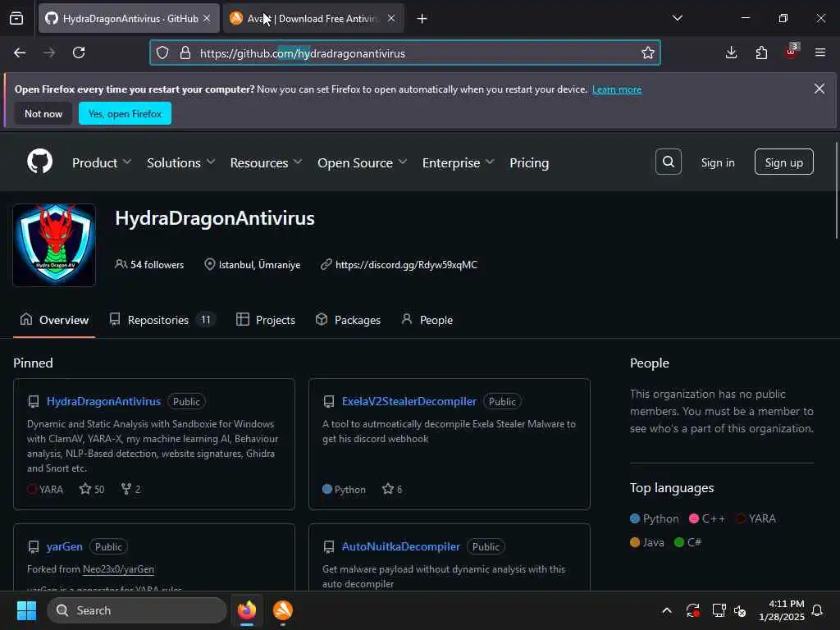
Task: Click the uBlock extension icon with badge
Action: coord(792,52)
